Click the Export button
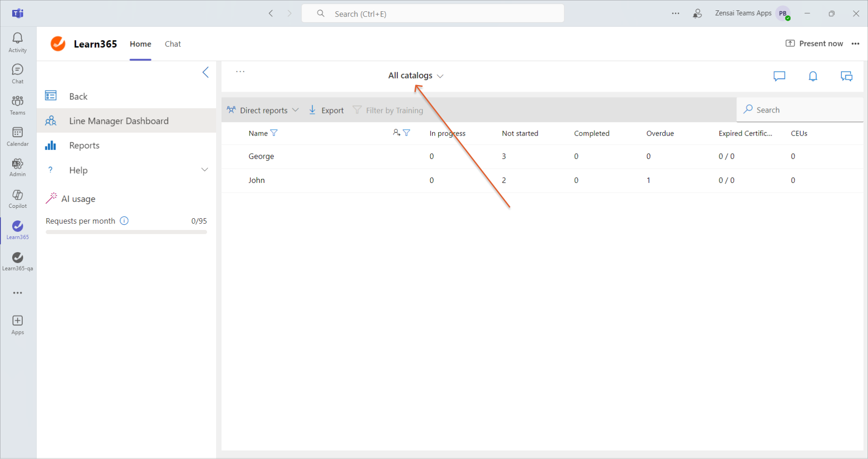 point(326,110)
